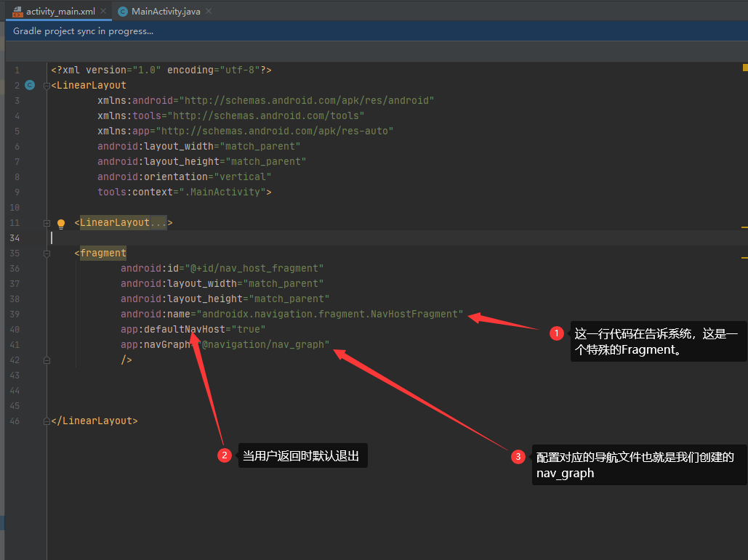Click the yellow intention lightbulb on line 11

(61, 222)
